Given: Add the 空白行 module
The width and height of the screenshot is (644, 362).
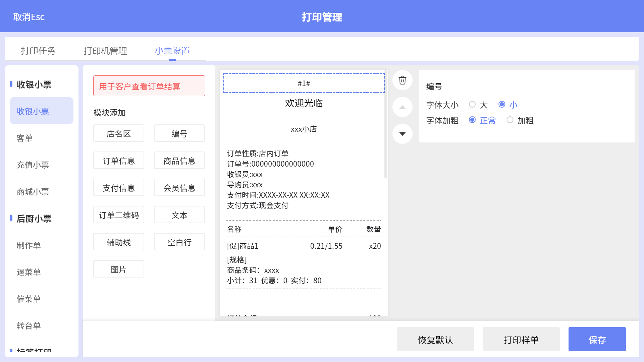Looking at the screenshot, I should (179, 242).
